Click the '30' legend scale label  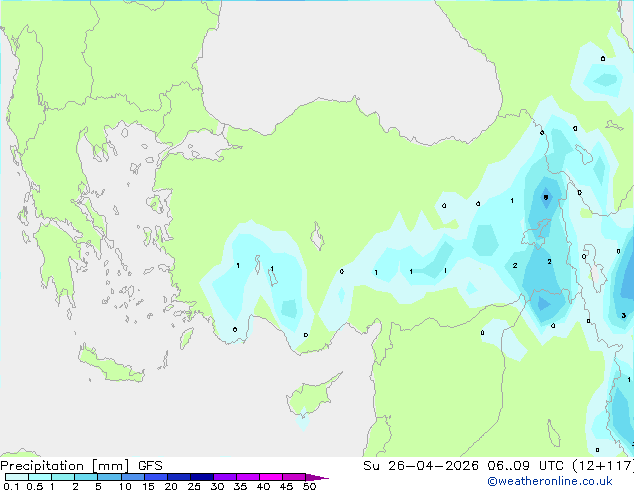tap(217, 486)
